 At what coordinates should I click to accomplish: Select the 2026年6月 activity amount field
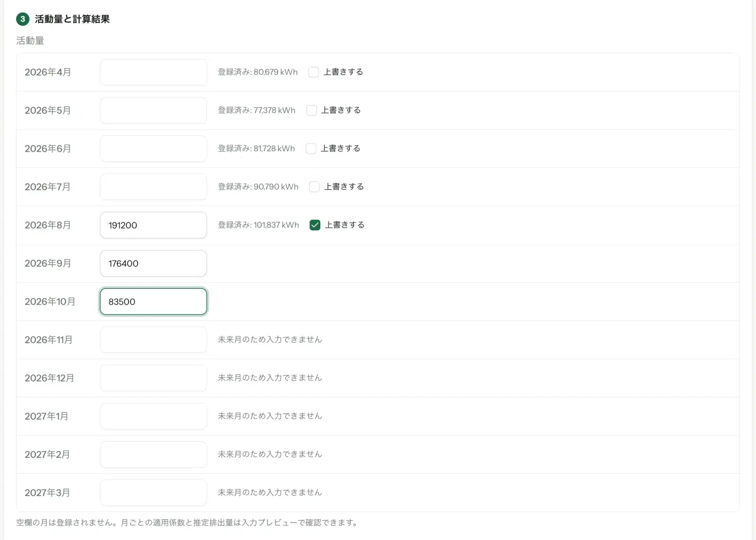click(x=154, y=149)
